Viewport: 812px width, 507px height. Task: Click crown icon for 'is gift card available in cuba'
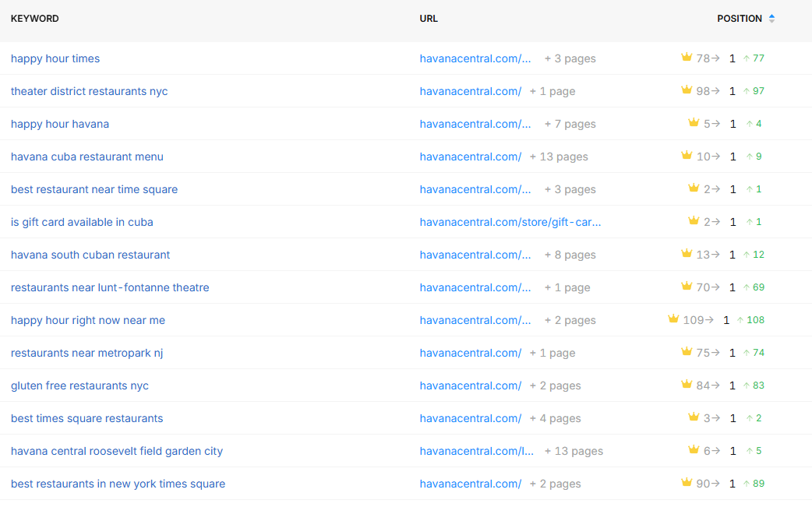[x=694, y=221]
